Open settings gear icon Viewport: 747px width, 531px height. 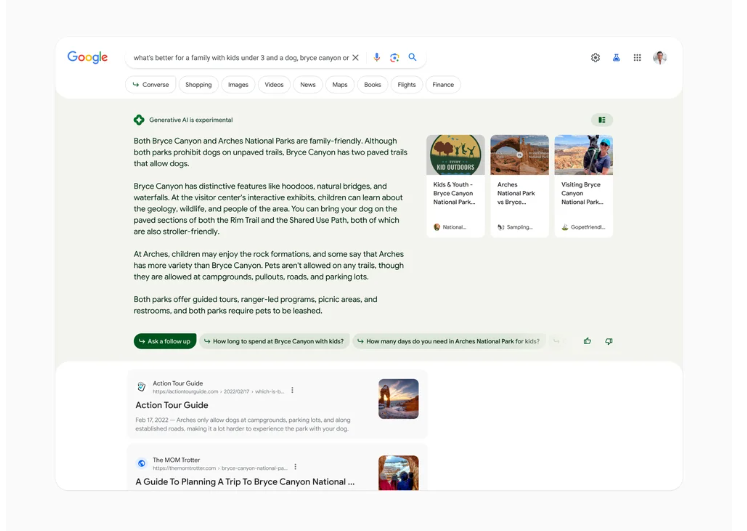(x=596, y=58)
